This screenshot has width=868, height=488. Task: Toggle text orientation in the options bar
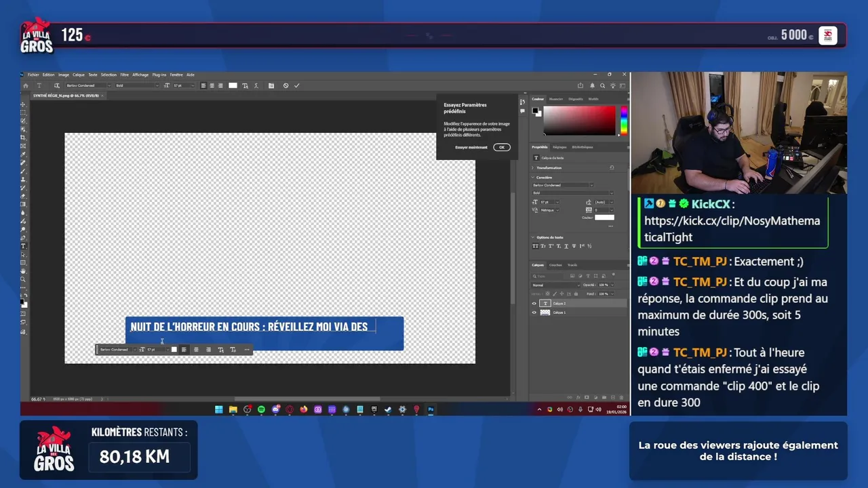(x=56, y=85)
